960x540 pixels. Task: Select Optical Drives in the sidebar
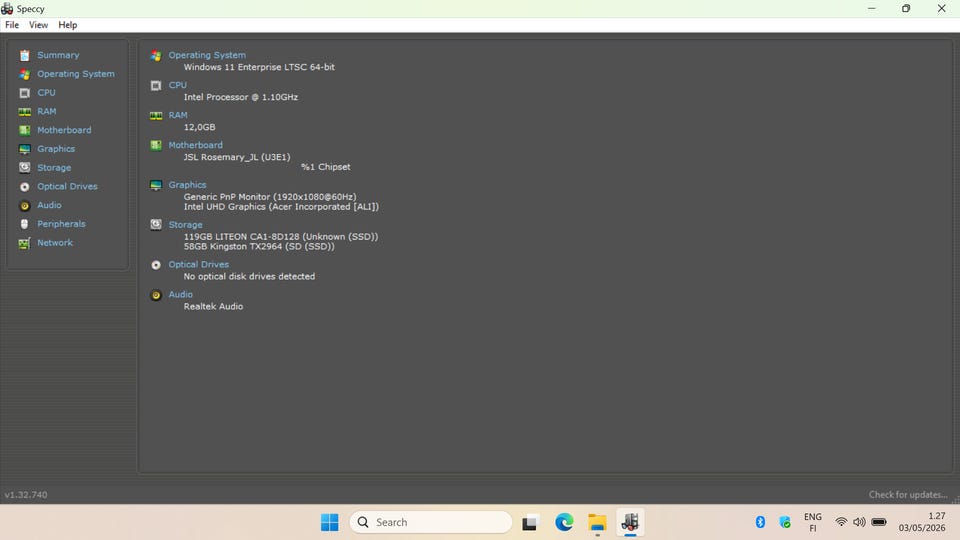[67, 186]
